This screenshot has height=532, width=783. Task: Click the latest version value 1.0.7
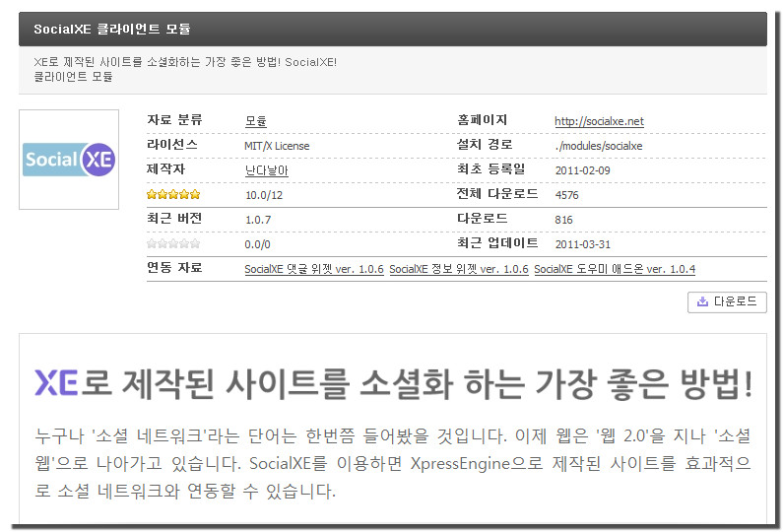[x=258, y=220]
